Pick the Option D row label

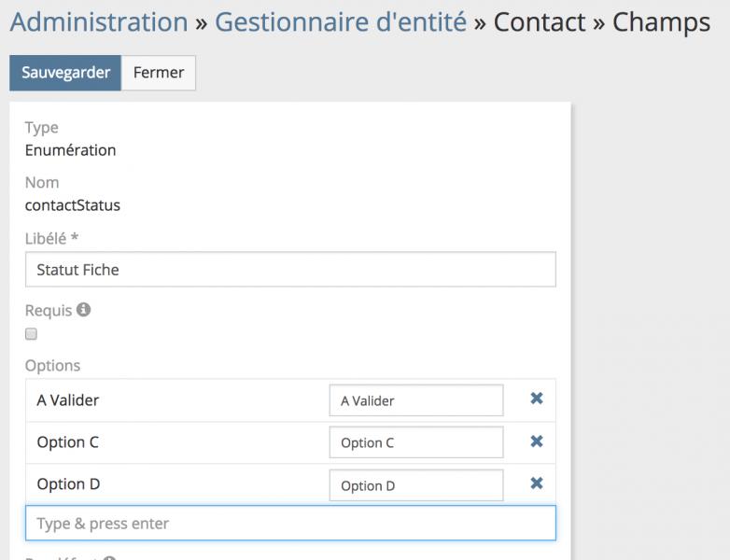[x=68, y=485]
